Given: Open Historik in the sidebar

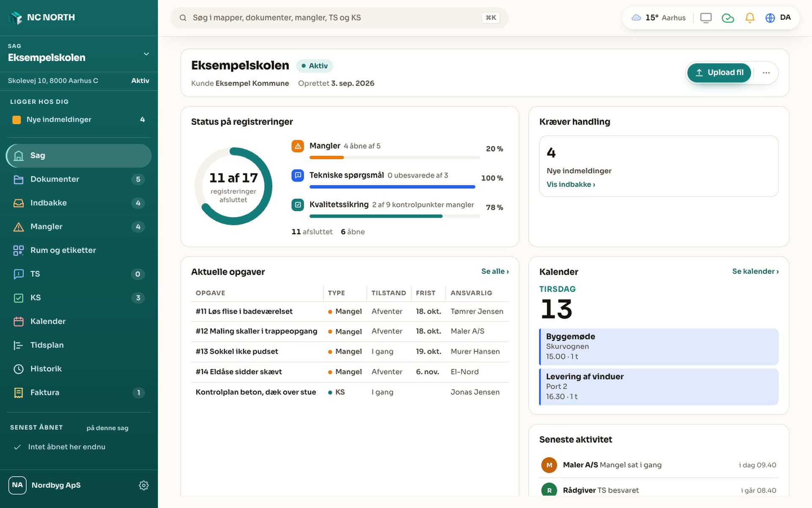Looking at the screenshot, I should click(79, 369).
